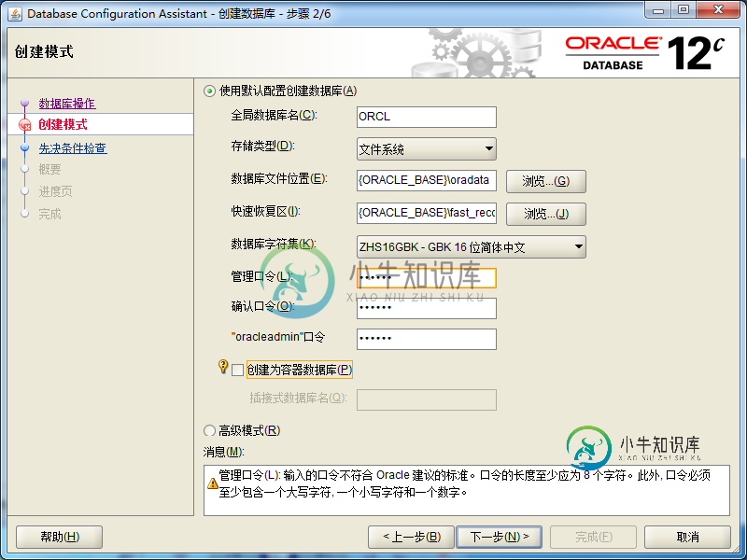This screenshot has height=560, width=747.
Task: Select 高级模式 radio button
Action: click(x=209, y=431)
